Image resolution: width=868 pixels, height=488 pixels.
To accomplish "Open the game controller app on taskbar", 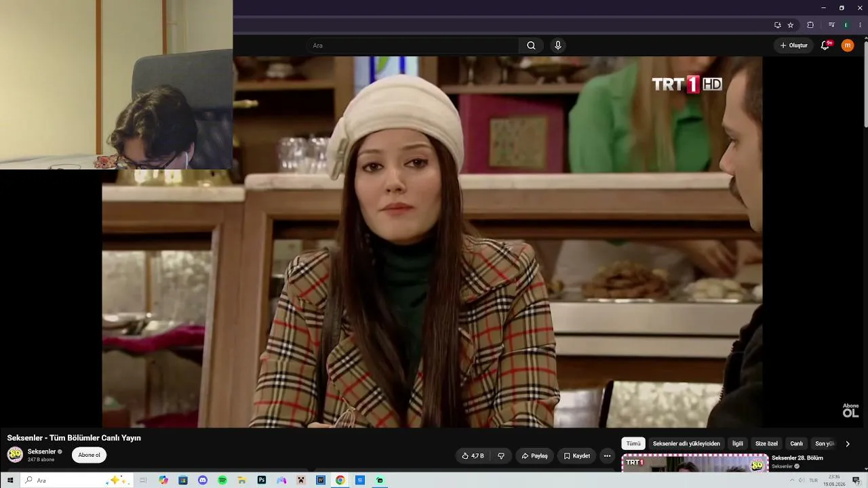I will tap(281, 481).
